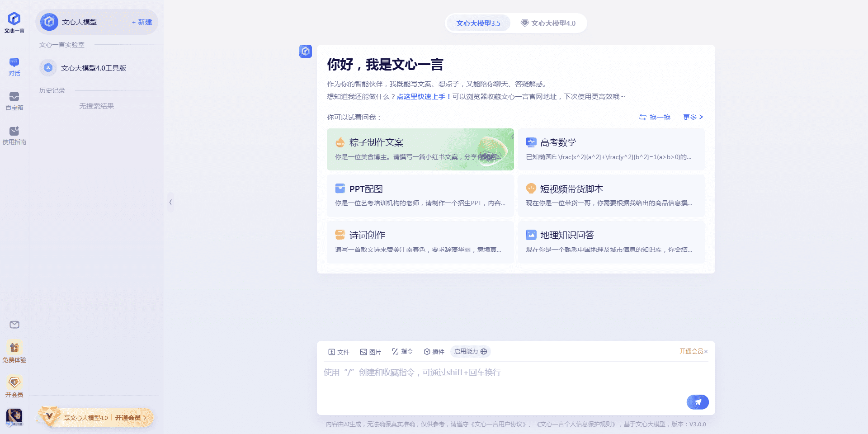The height and width of the screenshot is (434, 868).
Task: Open 更多 suggestions link
Action: pyautogui.click(x=693, y=117)
